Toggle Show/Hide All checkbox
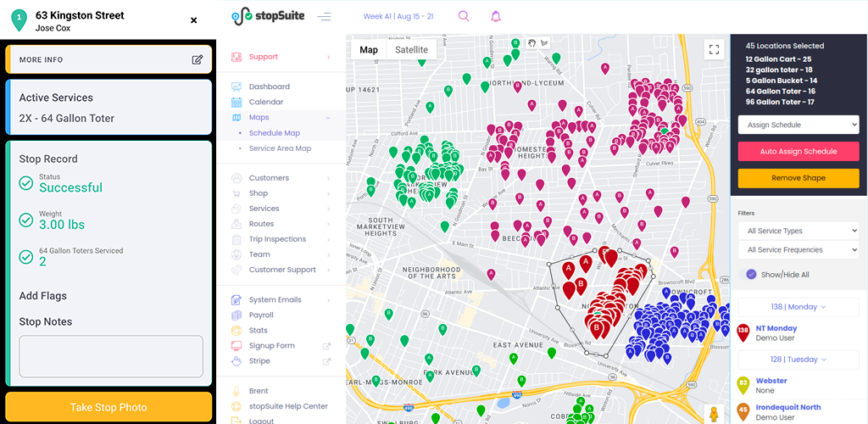868x424 pixels. [751, 275]
